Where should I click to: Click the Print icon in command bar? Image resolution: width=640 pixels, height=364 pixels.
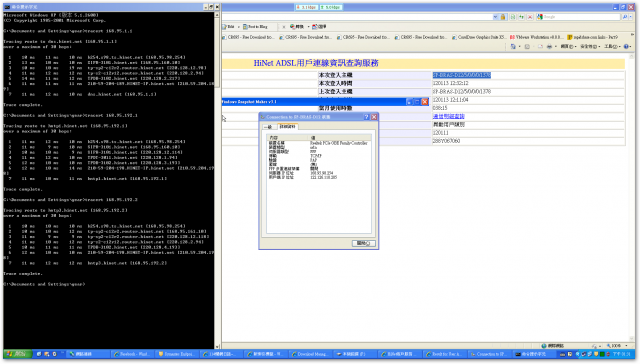(x=549, y=47)
